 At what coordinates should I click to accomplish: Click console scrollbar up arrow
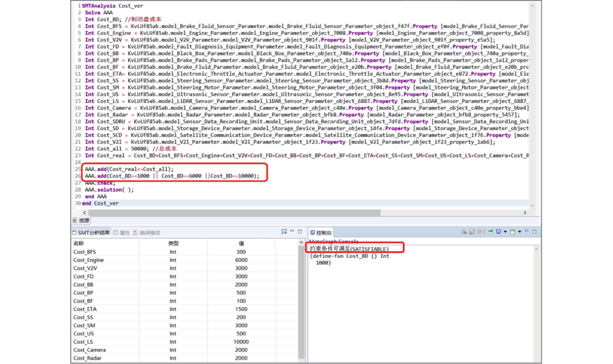537,249
